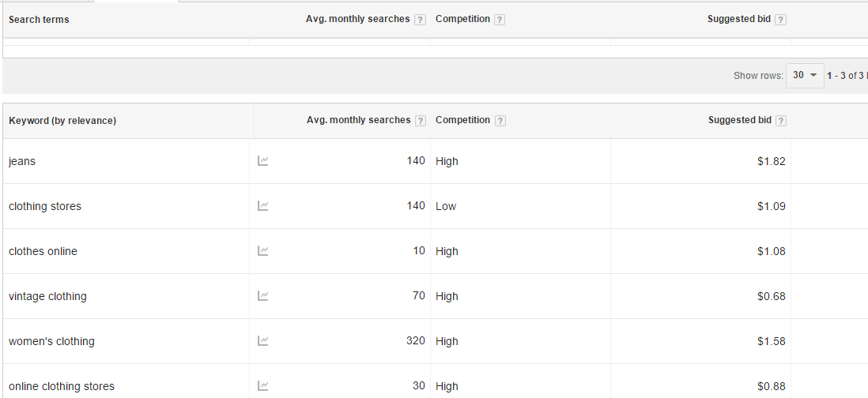Click the $0.88 suggested bid value
This screenshot has height=398, width=868.
[771, 386]
